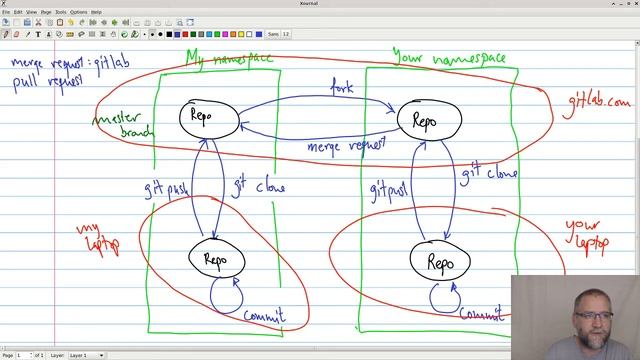Click the Paste clipboard icon

[x=60, y=22]
